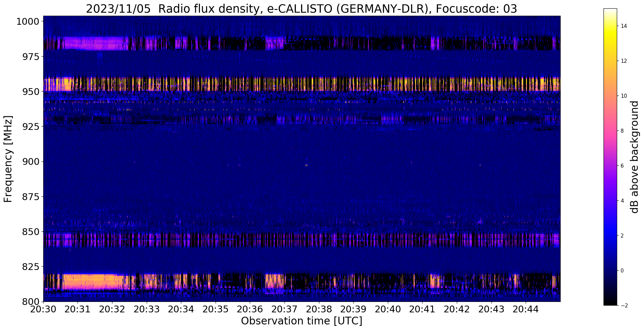Click the 20:31 time tick label
The height and width of the screenshot is (330, 644).
click(78, 309)
